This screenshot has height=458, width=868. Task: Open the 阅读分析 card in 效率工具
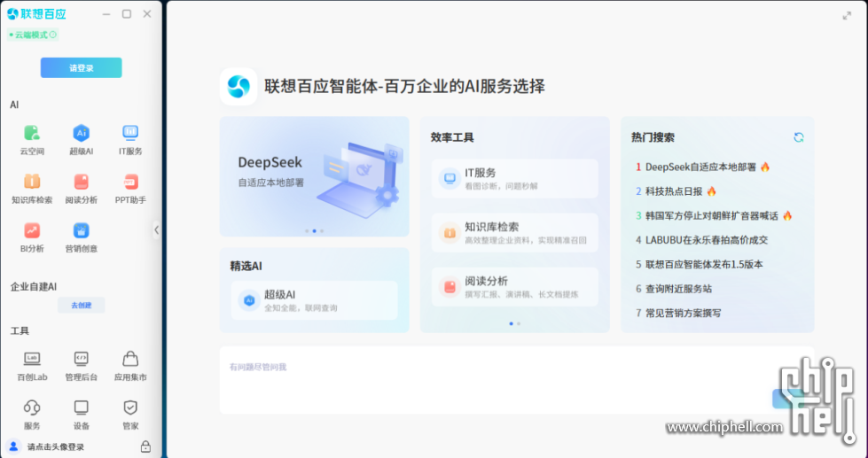pyautogui.click(x=515, y=287)
